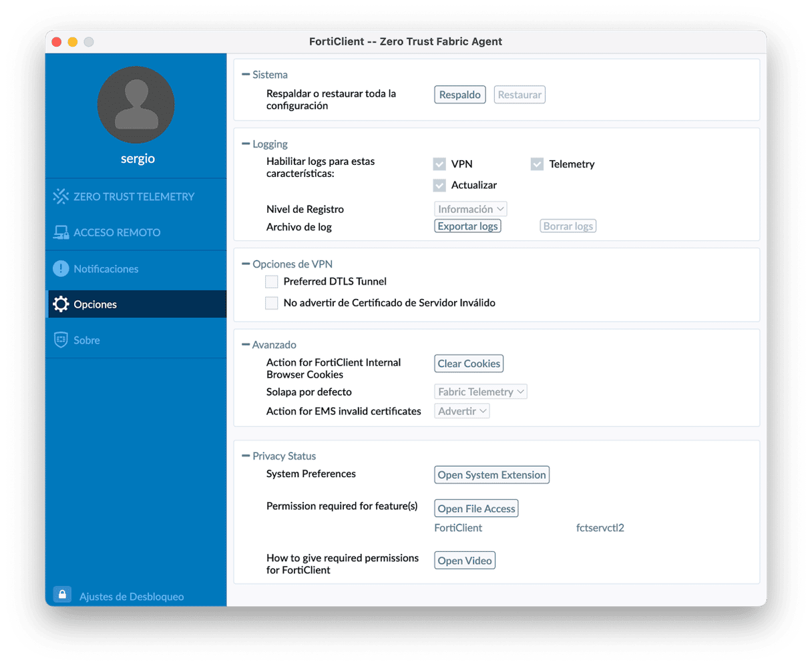Click the Sobre shield icon
The width and height of the screenshot is (812, 666).
(61, 340)
